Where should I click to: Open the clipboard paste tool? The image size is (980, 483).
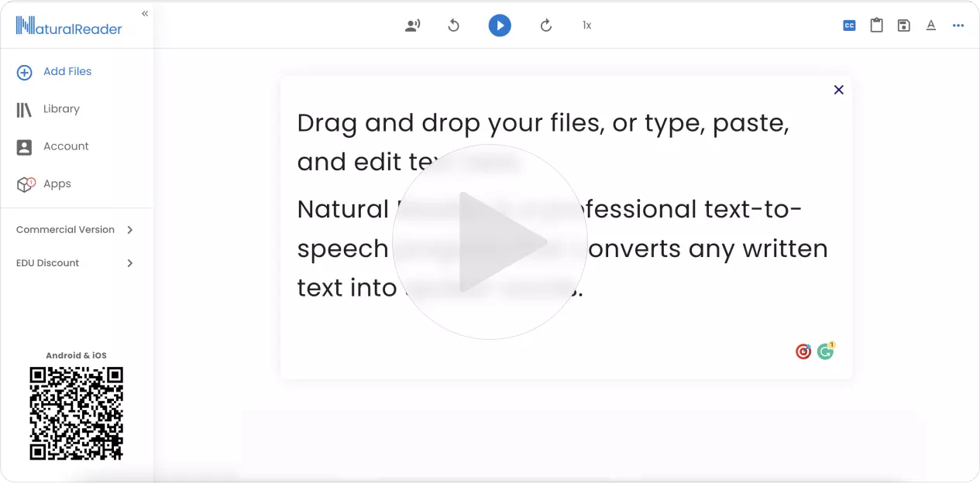(x=876, y=25)
